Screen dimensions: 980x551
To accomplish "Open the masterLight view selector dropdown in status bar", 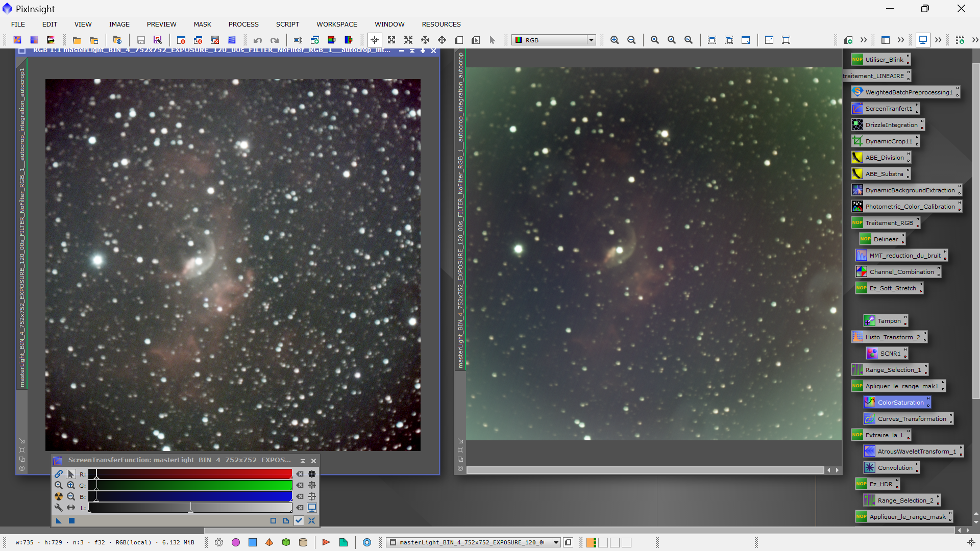I will [473, 542].
